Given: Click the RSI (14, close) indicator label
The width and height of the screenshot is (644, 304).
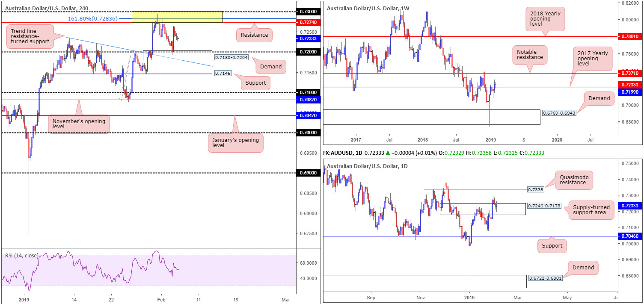Looking at the screenshot, I should pos(21,256).
